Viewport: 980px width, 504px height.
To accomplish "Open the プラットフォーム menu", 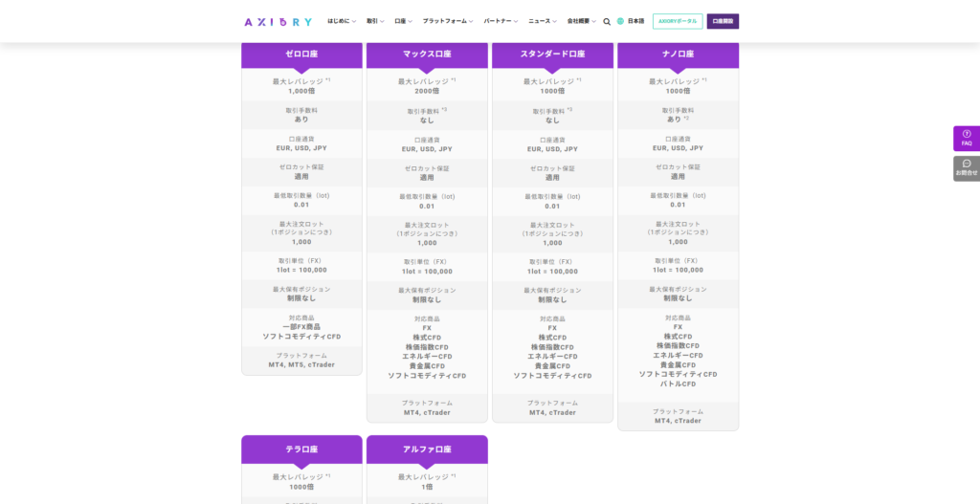I will 448,21.
